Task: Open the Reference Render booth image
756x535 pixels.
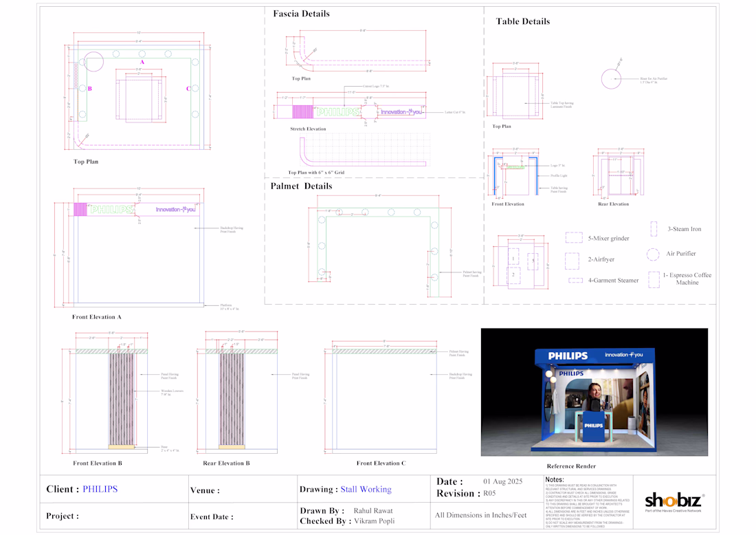Action: [594, 392]
